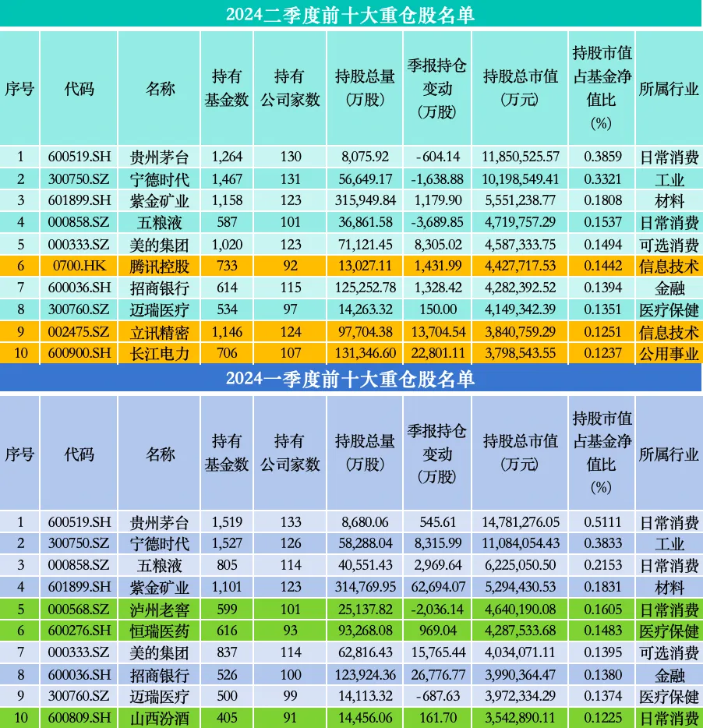703x728 pixels.
Task: Select the 14,781,276.05 market value cell
Action: point(520,522)
